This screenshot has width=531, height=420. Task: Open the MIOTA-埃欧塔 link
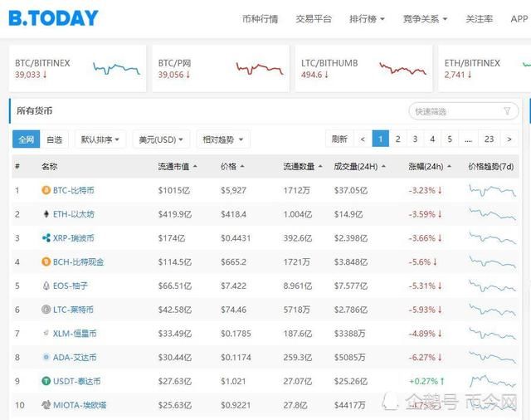click(80, 405)
